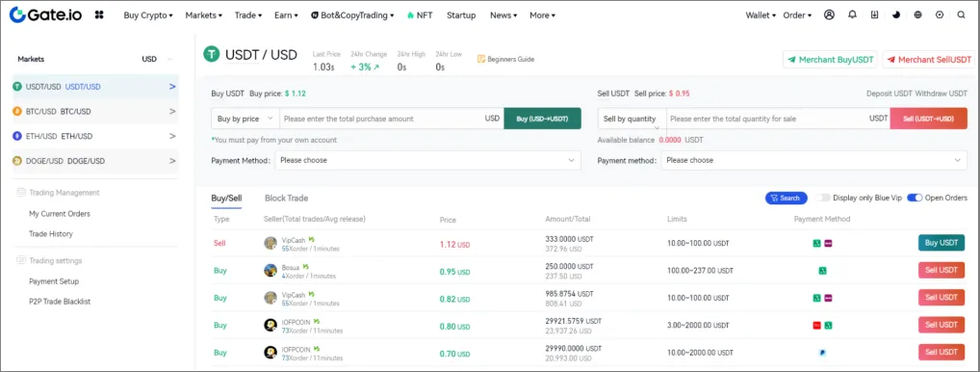Click the Beginners Guide book icon

tap(481, 59)
